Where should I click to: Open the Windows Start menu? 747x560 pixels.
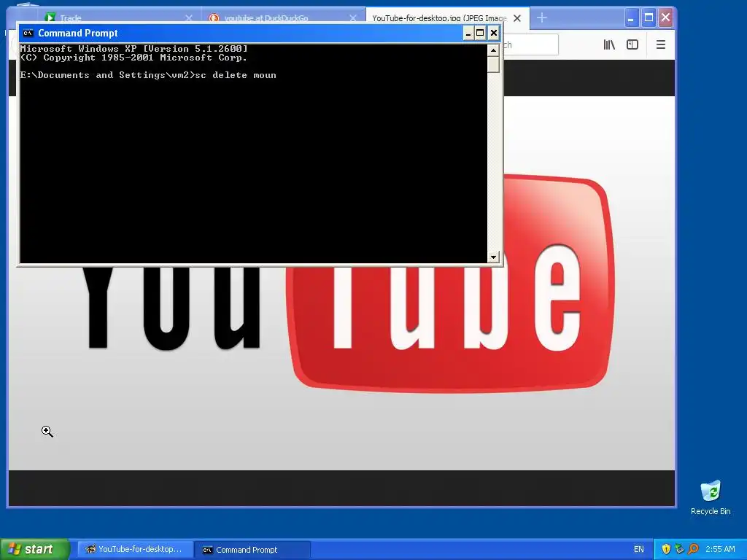pyautogui.click(x=35, y=550)
